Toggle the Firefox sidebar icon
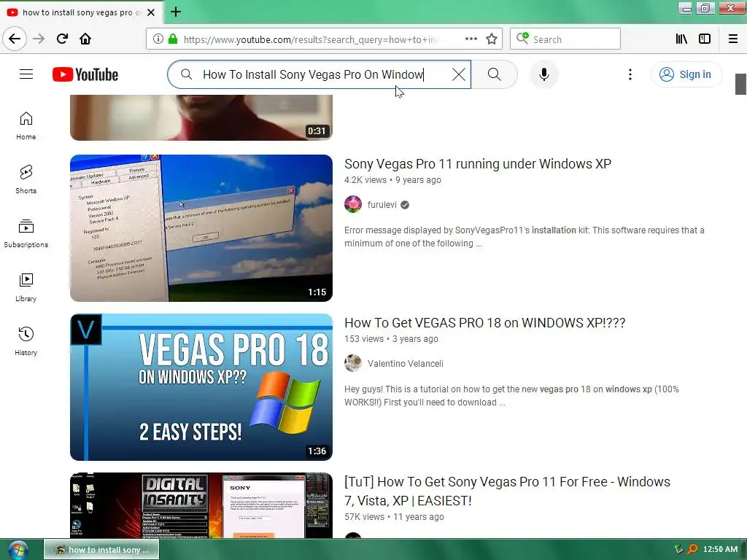 pos(705,39)
